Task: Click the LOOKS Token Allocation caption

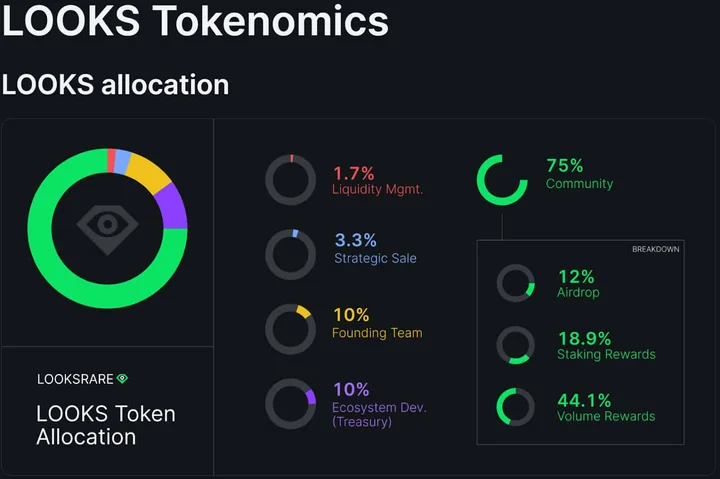Action: tap(106, 425)
